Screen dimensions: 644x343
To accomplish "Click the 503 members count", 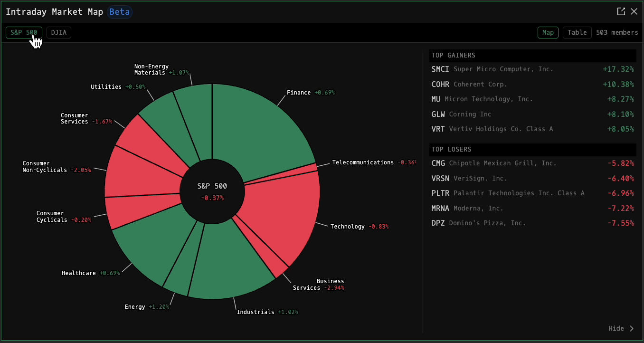I will [617, 32].
